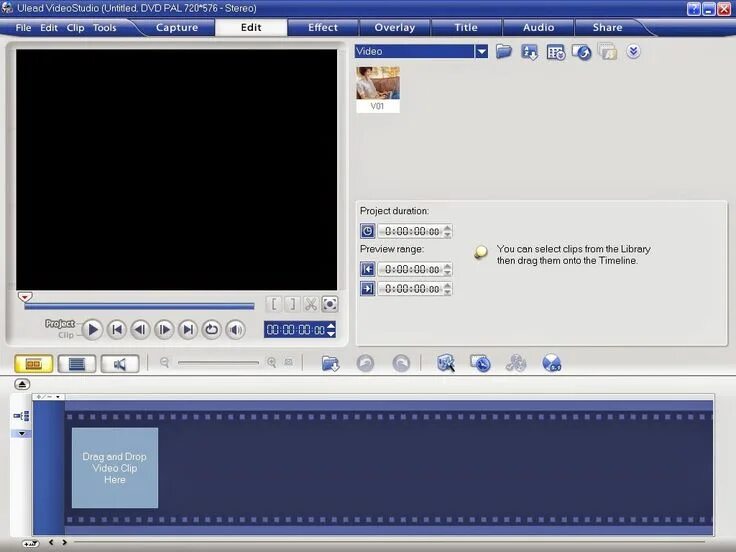This screenshot has width=736, height=552.
Task: Click the timeline zoom slider
Action: click(x=218, y=362)
